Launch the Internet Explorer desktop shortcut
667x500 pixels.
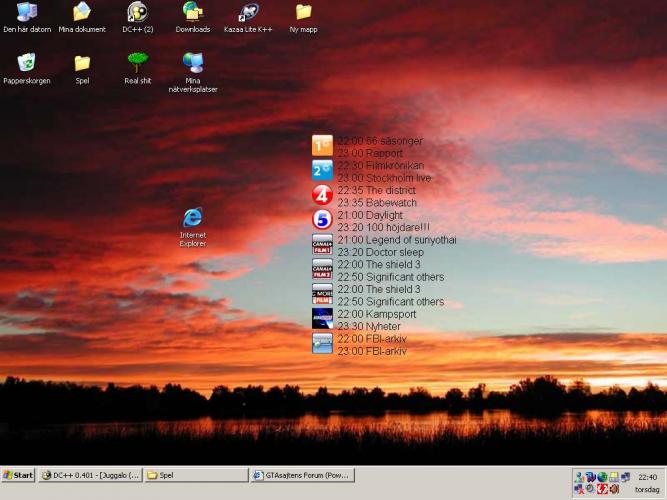193,218
